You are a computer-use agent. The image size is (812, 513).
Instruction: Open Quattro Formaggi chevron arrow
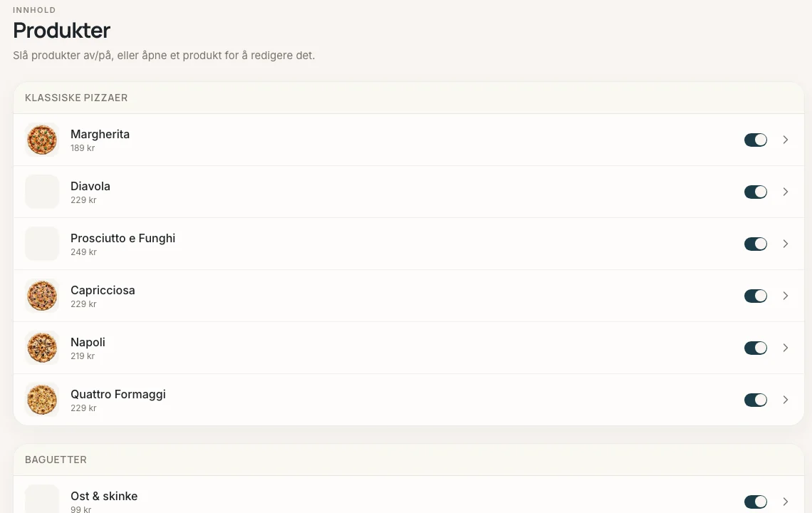click(x=786, y=400)
